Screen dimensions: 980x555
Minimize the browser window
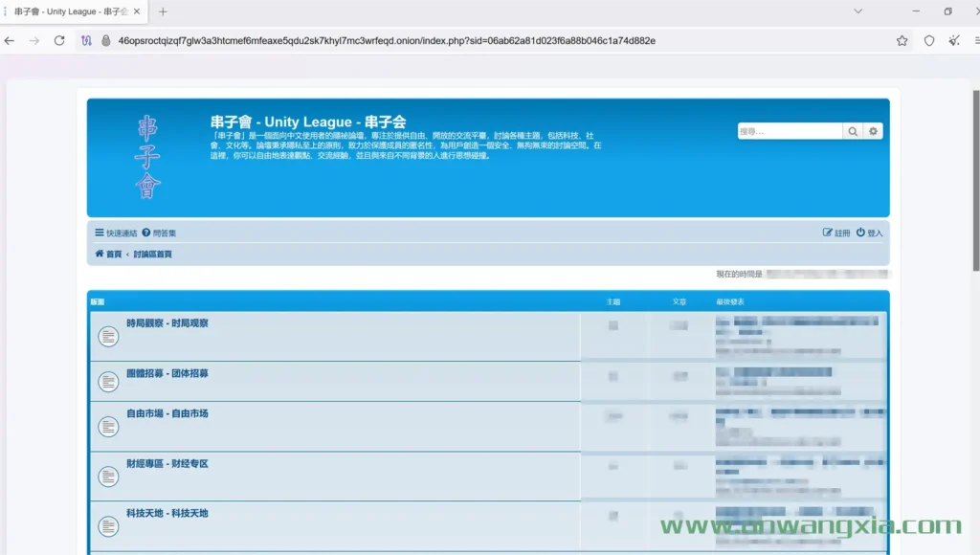coord(916,11)
